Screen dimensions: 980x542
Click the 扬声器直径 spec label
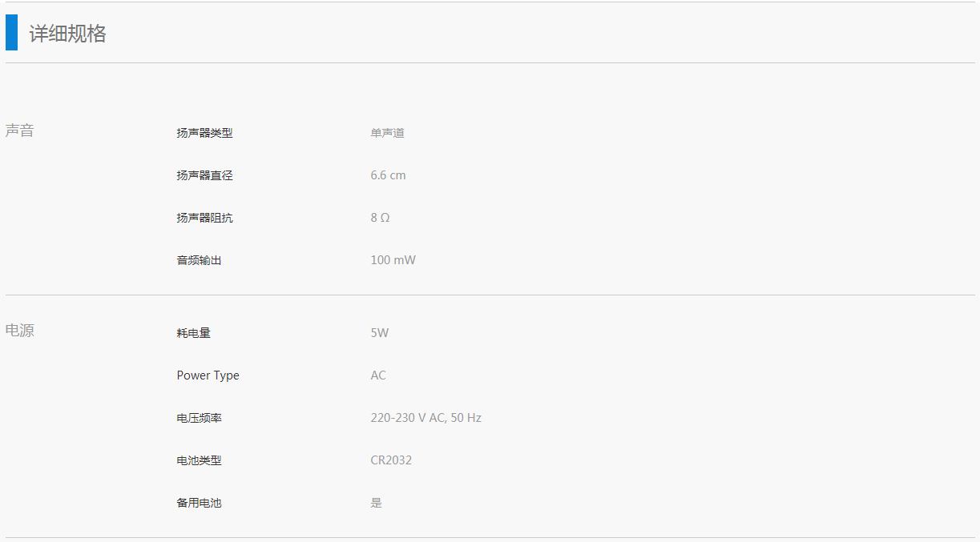tap(205, 175)
